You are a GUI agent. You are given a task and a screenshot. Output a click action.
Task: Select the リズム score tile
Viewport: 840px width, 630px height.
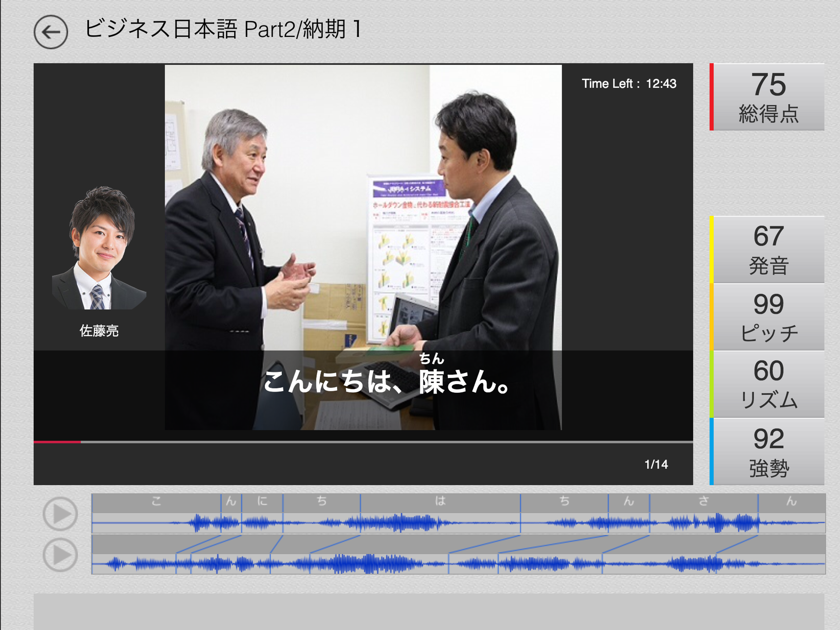(x=768, y=385)
